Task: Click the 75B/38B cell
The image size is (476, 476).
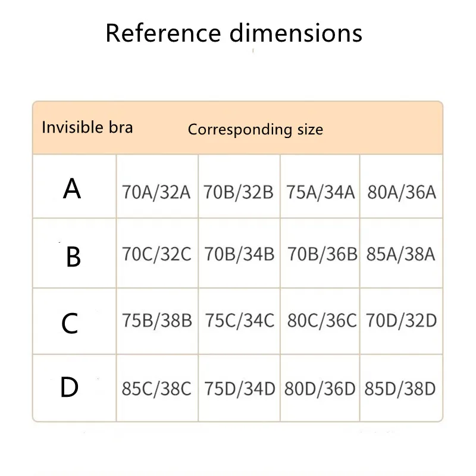Action: [x=156, y=321]
